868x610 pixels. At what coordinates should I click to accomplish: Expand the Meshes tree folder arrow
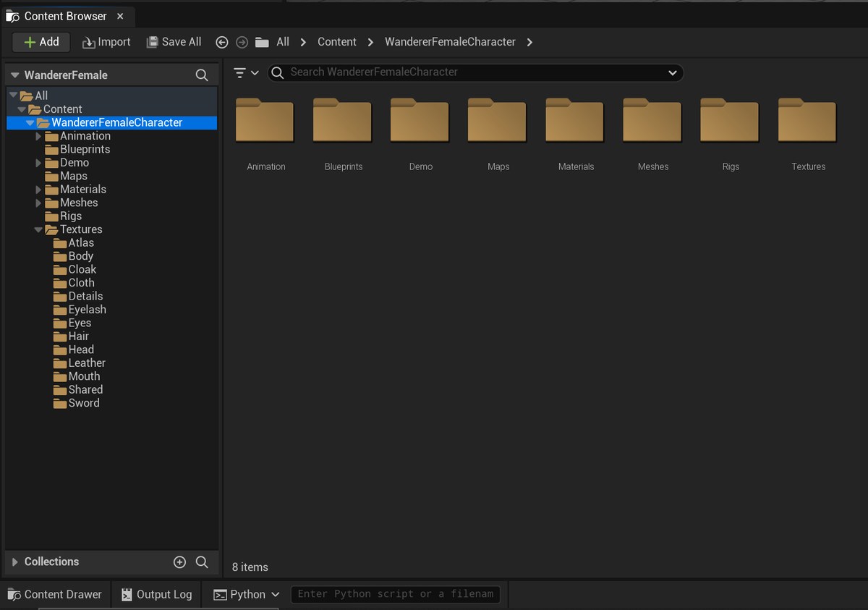pos(38,203)
